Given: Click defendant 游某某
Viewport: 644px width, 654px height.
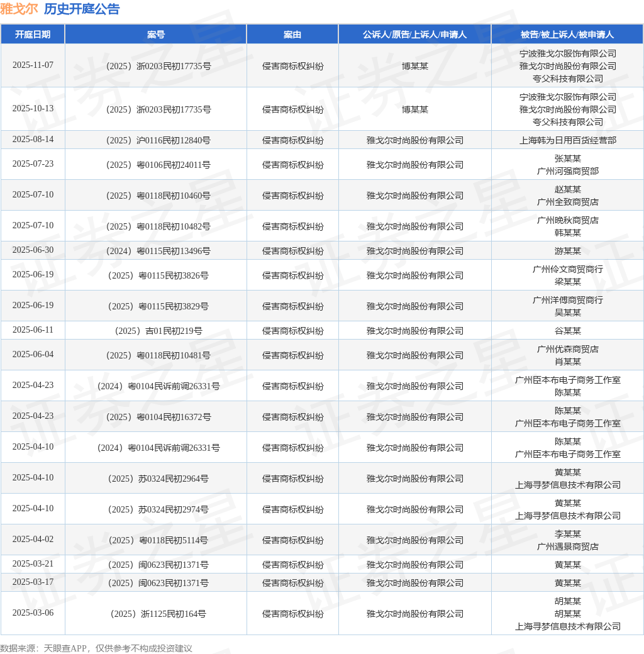Looking at the screenshot, I should tap(567, 251).
